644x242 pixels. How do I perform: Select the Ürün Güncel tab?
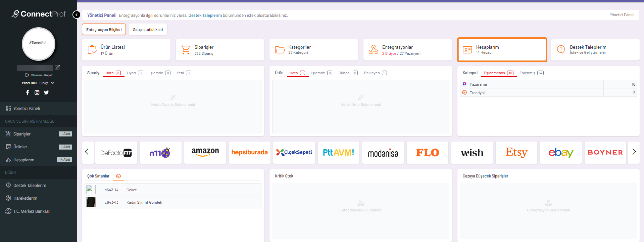[x=348, y=73]
